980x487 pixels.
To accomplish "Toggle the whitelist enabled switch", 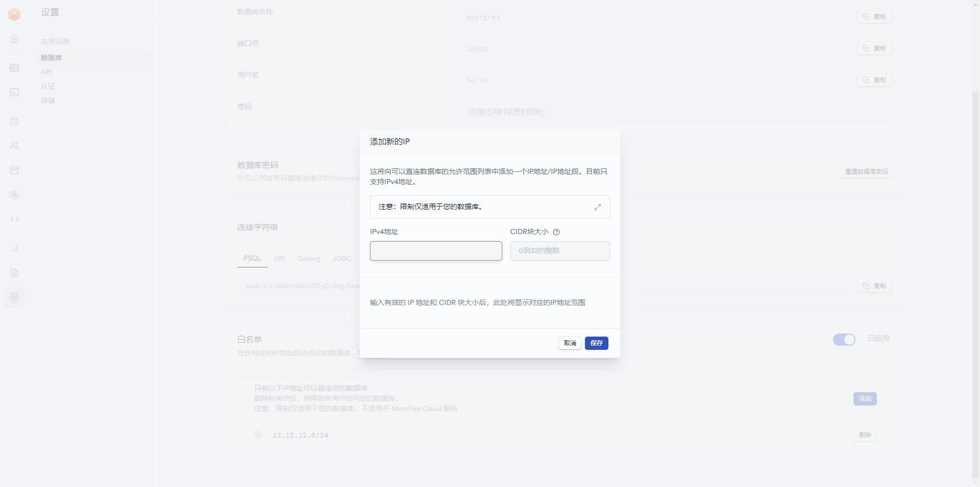I will pyautogui.click(x=844, y=340).
